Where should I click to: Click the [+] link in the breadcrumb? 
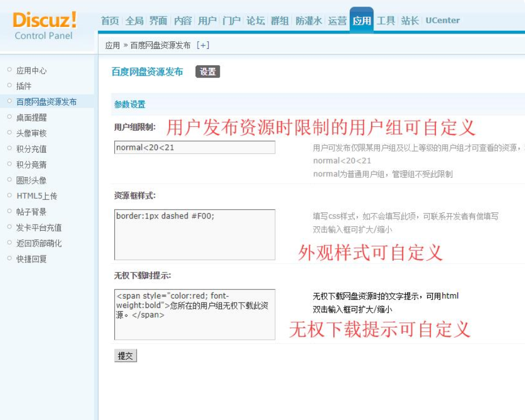coord(203,45)
